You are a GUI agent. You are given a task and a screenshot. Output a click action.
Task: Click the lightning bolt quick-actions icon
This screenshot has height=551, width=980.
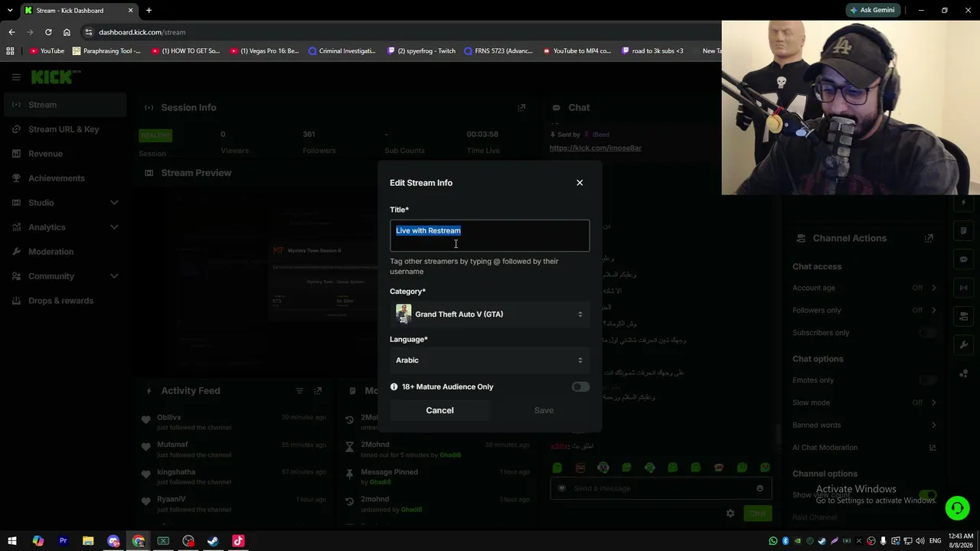click(x=964, y=203)
